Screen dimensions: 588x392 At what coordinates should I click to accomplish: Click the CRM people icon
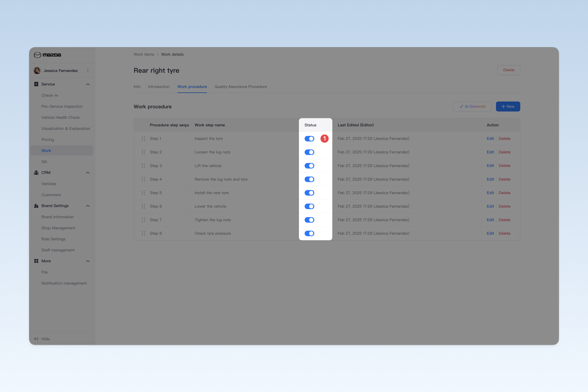(x=36, y=173)
